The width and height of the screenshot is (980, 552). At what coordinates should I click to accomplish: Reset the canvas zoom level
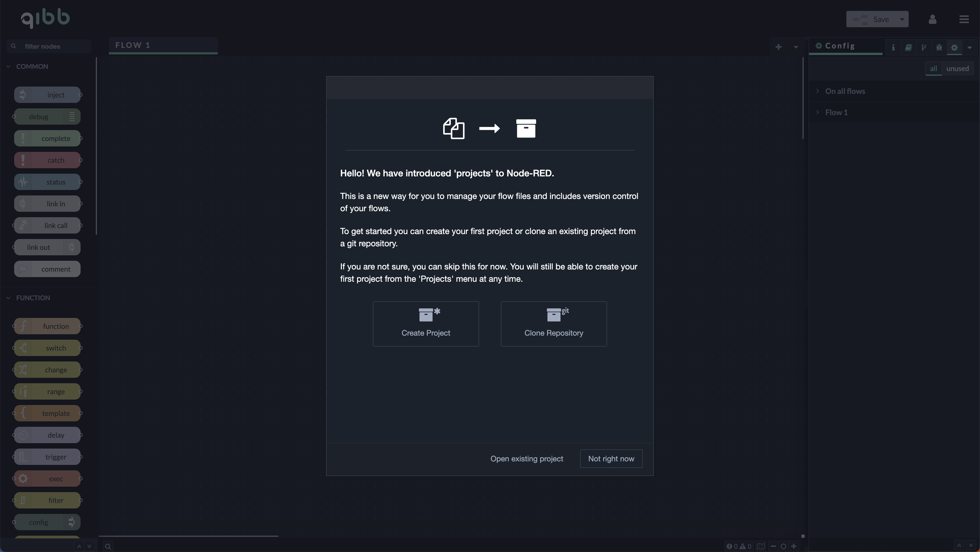point(784,547)
